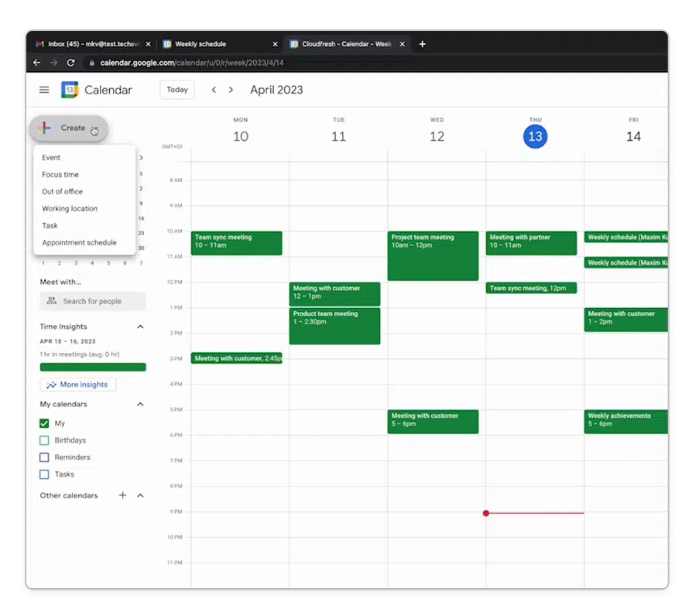Toggle the Reminders calendar checkbox

pyautogui.click(x=44, y=457)
